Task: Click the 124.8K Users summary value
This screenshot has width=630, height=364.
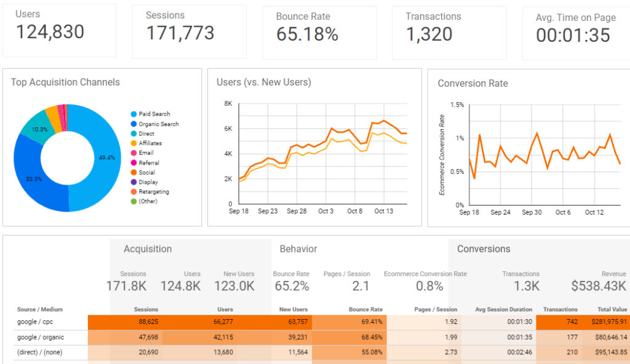Action: (180, 287)
